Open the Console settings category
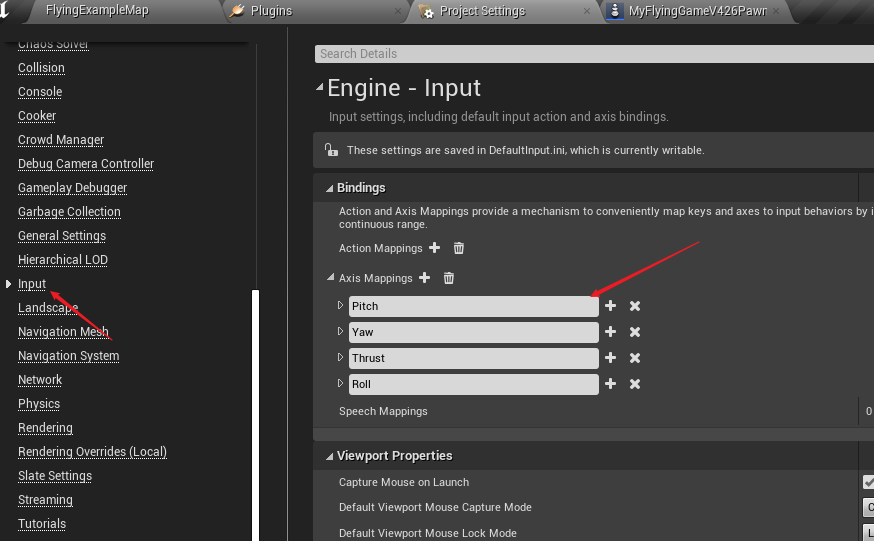 (40, 91)
